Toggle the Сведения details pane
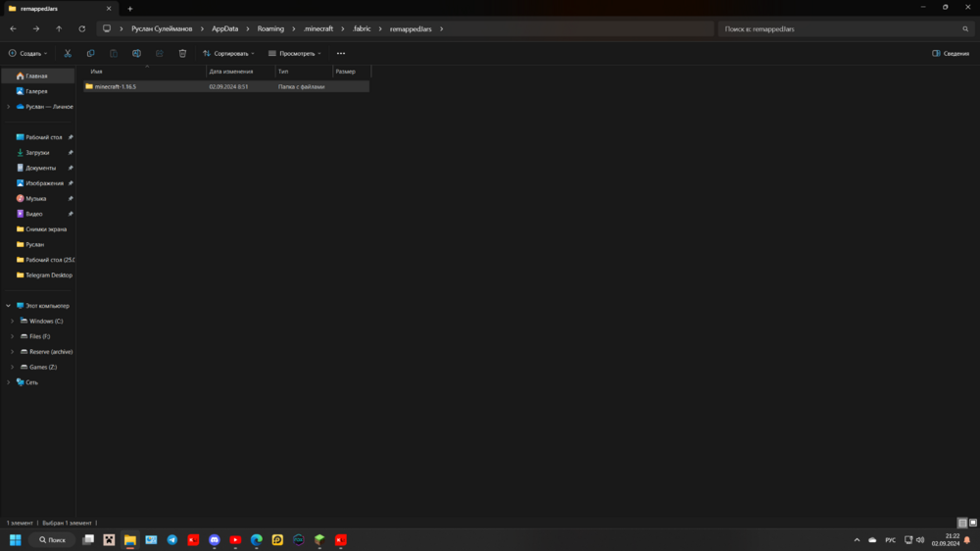 951,53
